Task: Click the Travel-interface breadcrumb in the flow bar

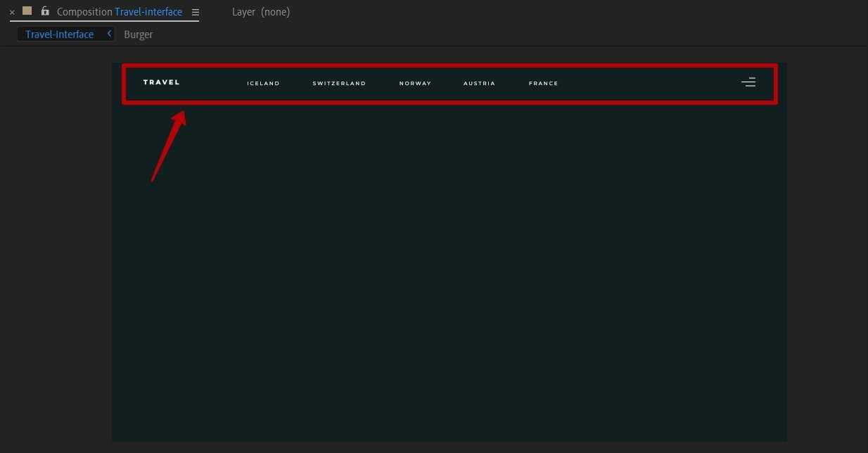Action: point(60,34)
